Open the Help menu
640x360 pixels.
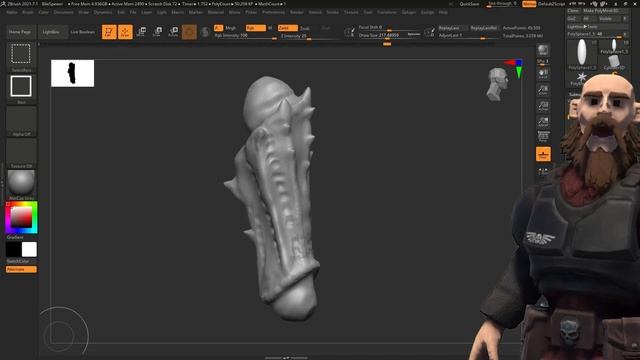443,12
